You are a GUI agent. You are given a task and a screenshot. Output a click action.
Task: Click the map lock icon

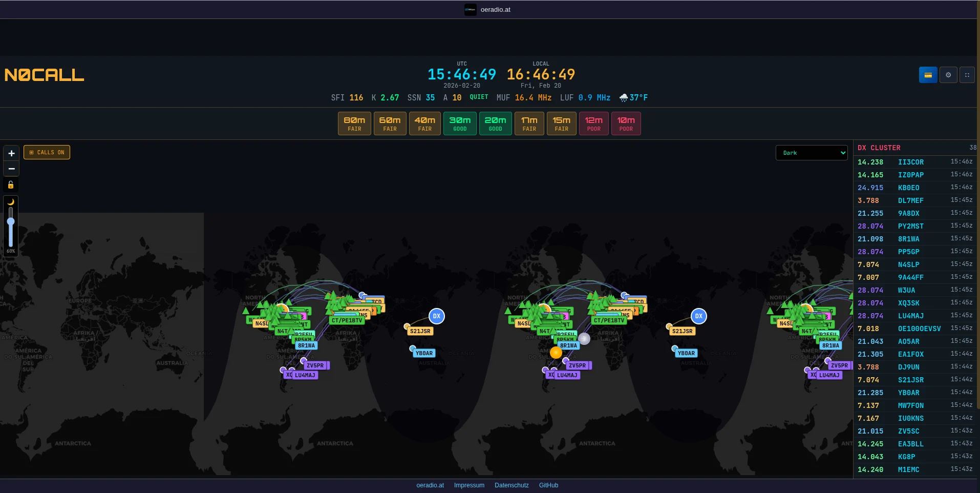[x=11, y=185]
